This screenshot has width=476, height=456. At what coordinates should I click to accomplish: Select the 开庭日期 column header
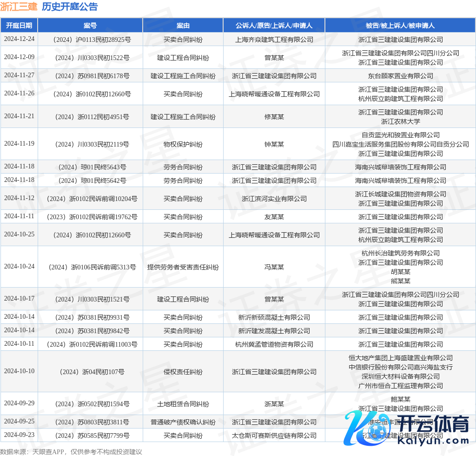click(x=19, y=26)
